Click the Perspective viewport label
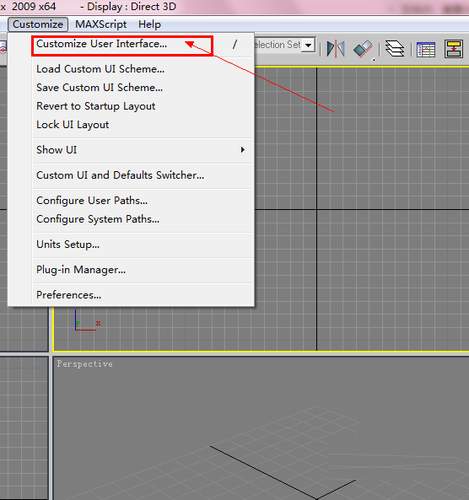 [x=85, y=364]
